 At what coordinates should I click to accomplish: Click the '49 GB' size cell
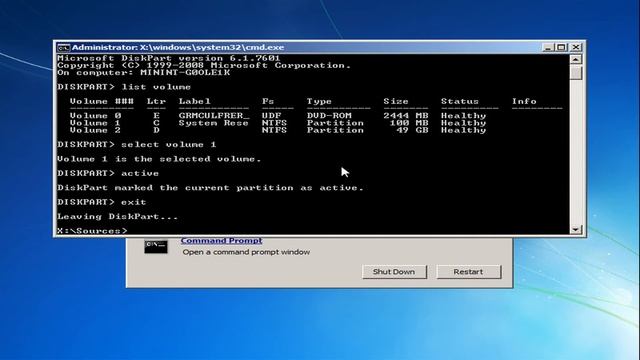coord(413,130)
